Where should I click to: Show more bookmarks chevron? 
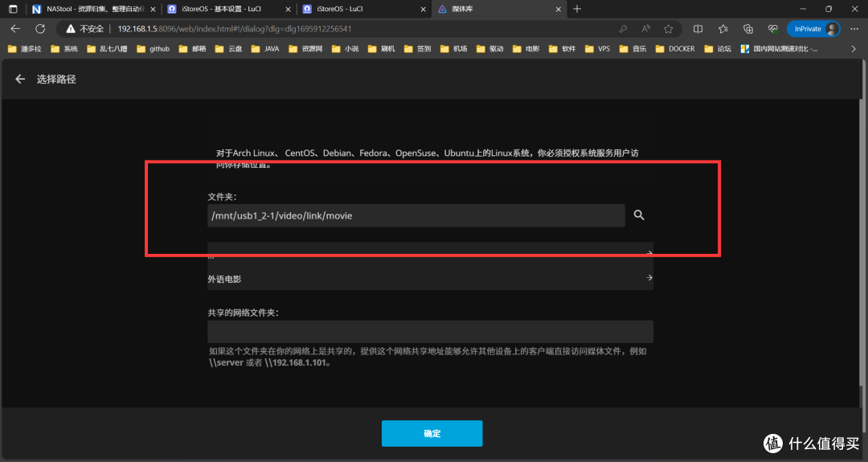tap(854, 49)
